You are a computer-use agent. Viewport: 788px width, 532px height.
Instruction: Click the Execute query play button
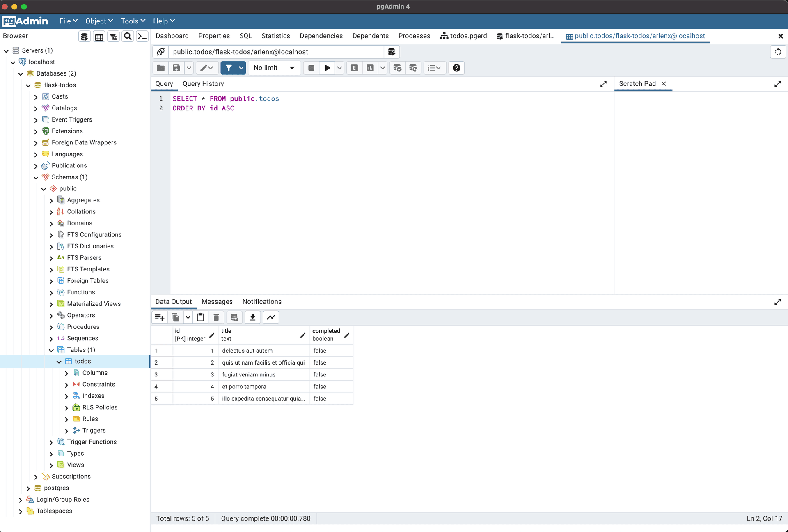click(x=327, y=68)
